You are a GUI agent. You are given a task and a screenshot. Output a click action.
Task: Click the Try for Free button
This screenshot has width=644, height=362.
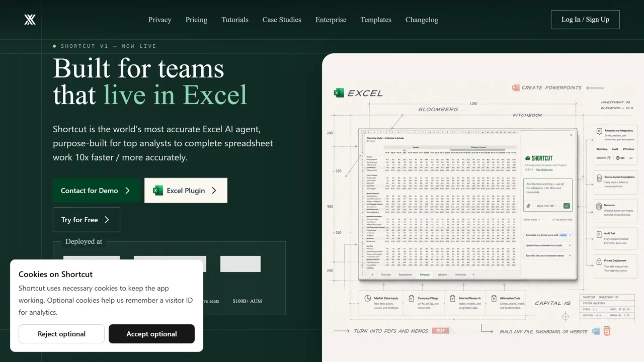pyautogui.click(x=87, y=220)
